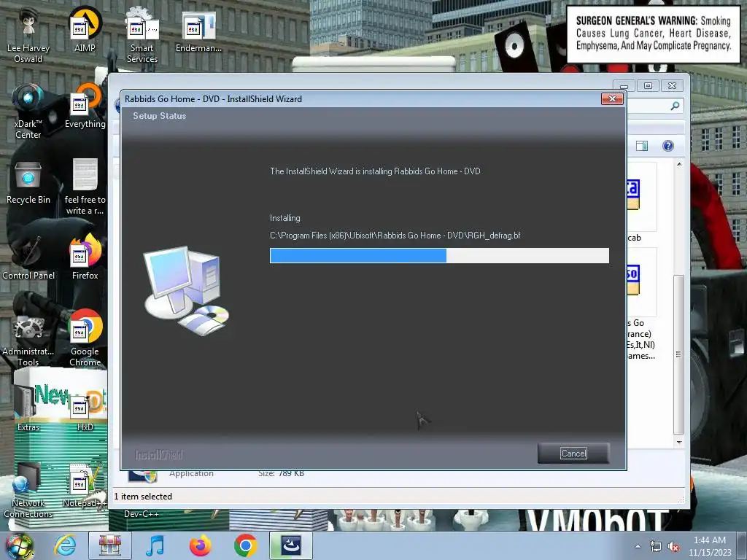Open the Lee Harvey Oswald desktop icon
This screenshot has height=560, width=747.
click(28, 34)
